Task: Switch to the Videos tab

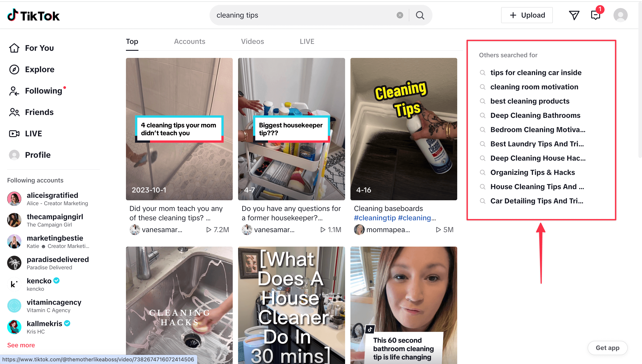Action: pos(252,41)
